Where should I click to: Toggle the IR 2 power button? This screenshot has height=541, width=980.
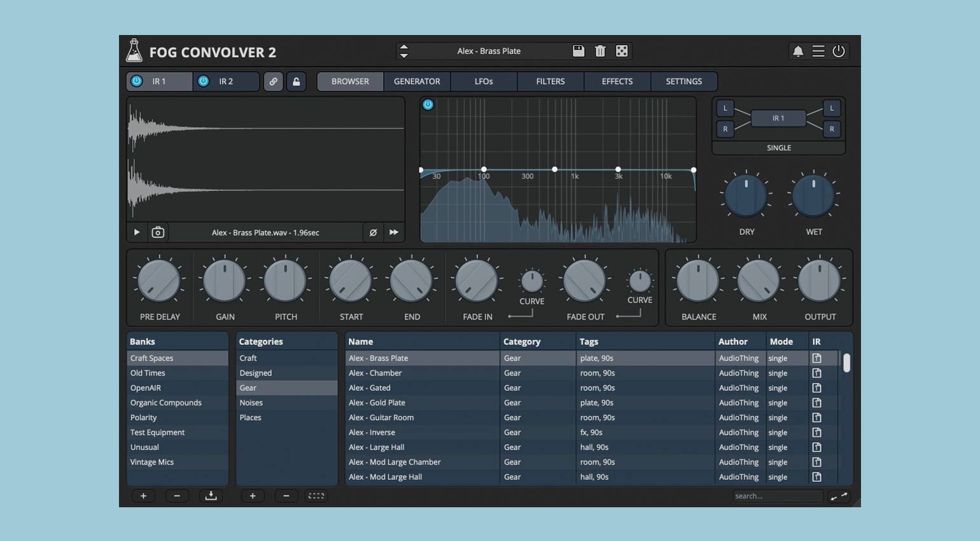click(x=203, y=81)
